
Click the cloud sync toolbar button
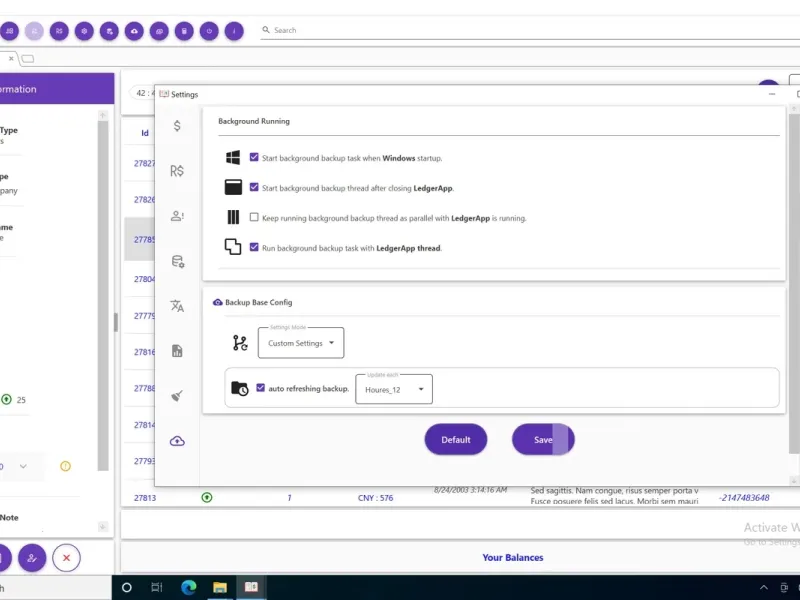click(x=159, y=31)
